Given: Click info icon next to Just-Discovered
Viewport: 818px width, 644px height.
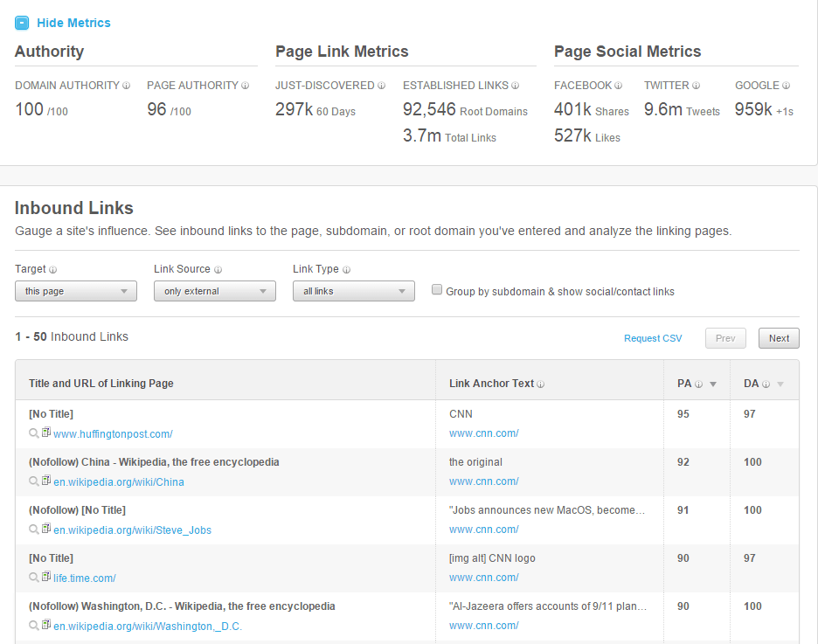Looking at the screenshot, I should (x=382, y=86).
